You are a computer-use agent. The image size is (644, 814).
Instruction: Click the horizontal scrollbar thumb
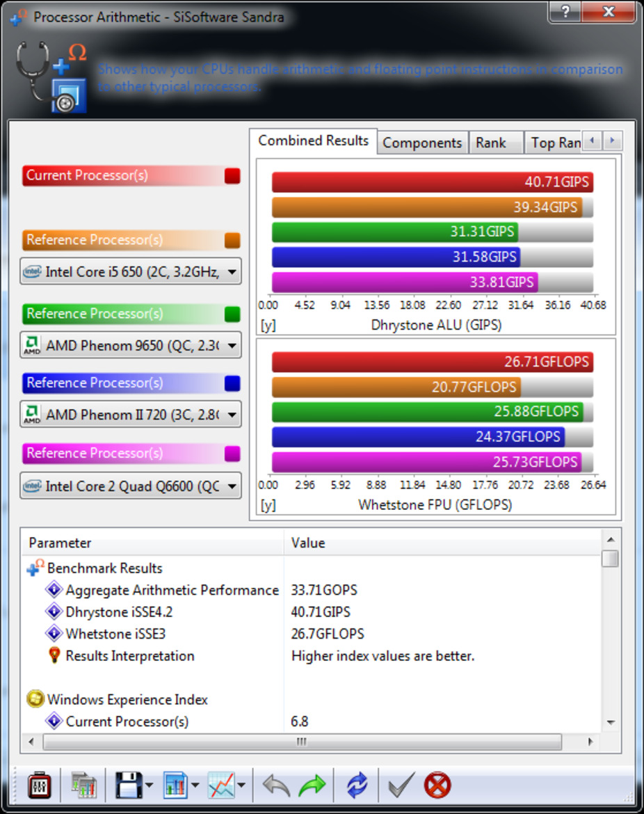coord(302,742)
